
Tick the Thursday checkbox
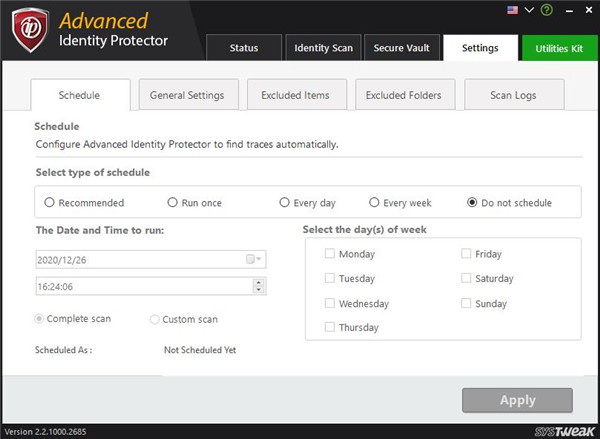coord(329,327)
